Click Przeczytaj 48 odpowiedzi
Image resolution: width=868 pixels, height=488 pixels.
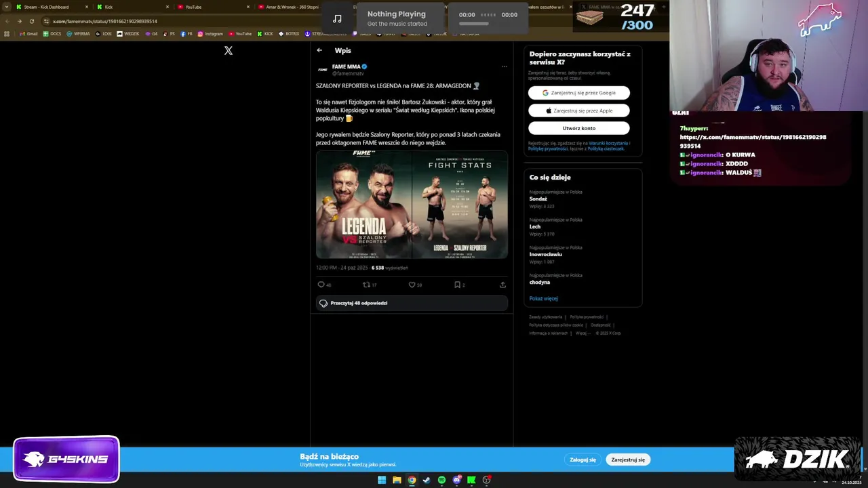click(x=412, y=303)
